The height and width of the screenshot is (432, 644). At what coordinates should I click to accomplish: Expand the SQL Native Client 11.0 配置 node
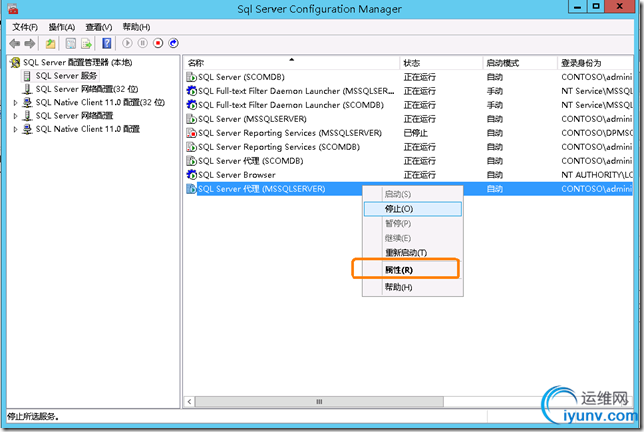pyautogui.click(x=15, y=129)
